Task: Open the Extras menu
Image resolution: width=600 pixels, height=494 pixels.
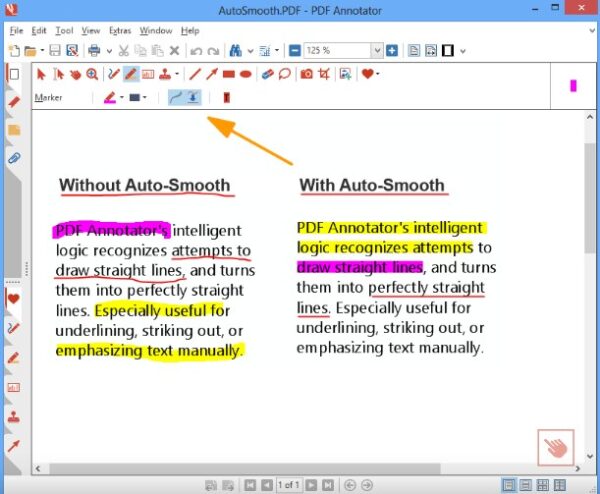Action: (x=120, y=31)
